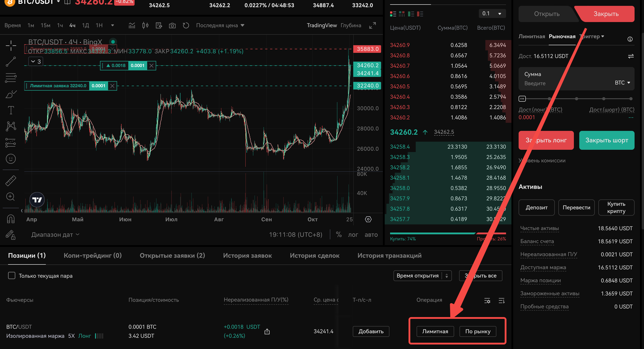Image resolution: width=644 pixels, height=349 pixels.
Task: Open the chart layout settings icon
Action: [159, 25]
